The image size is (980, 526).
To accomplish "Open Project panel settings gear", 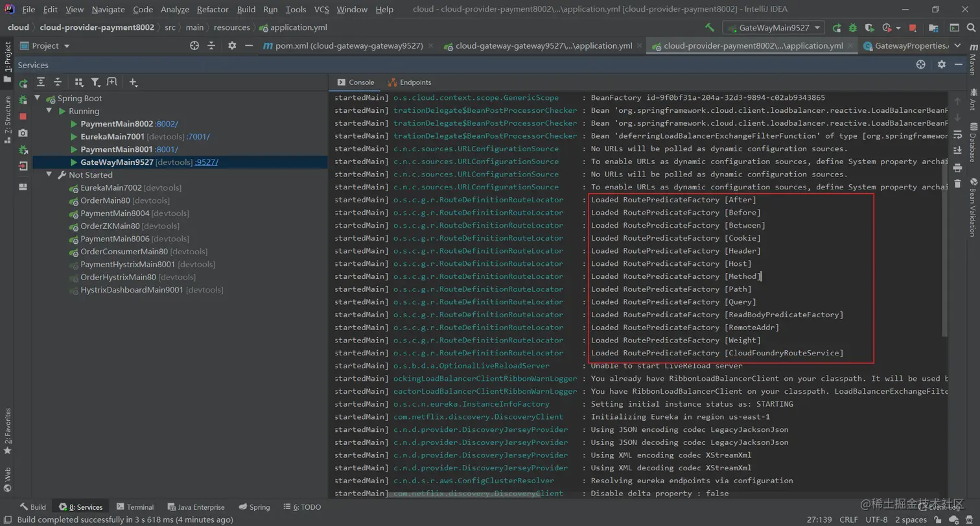I will [x=232, y=45].
